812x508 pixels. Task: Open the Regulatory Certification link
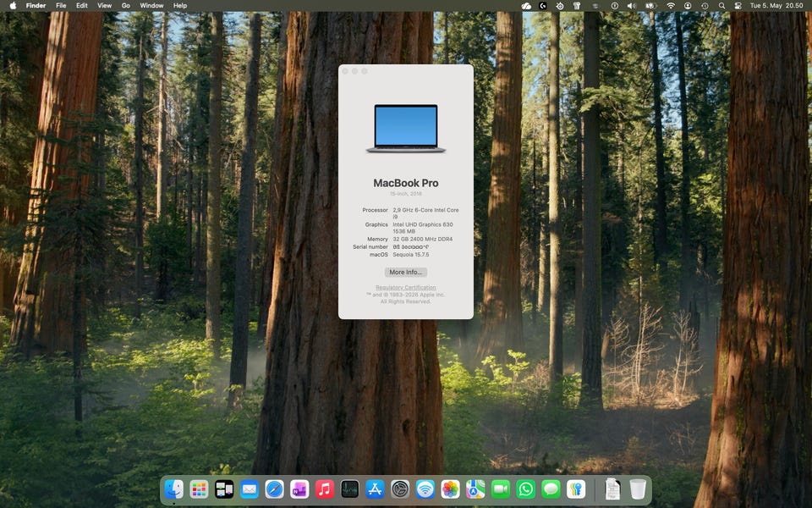405,287
